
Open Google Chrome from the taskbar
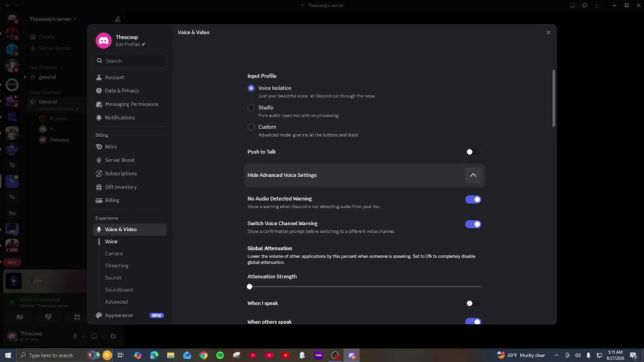[203, 355]
